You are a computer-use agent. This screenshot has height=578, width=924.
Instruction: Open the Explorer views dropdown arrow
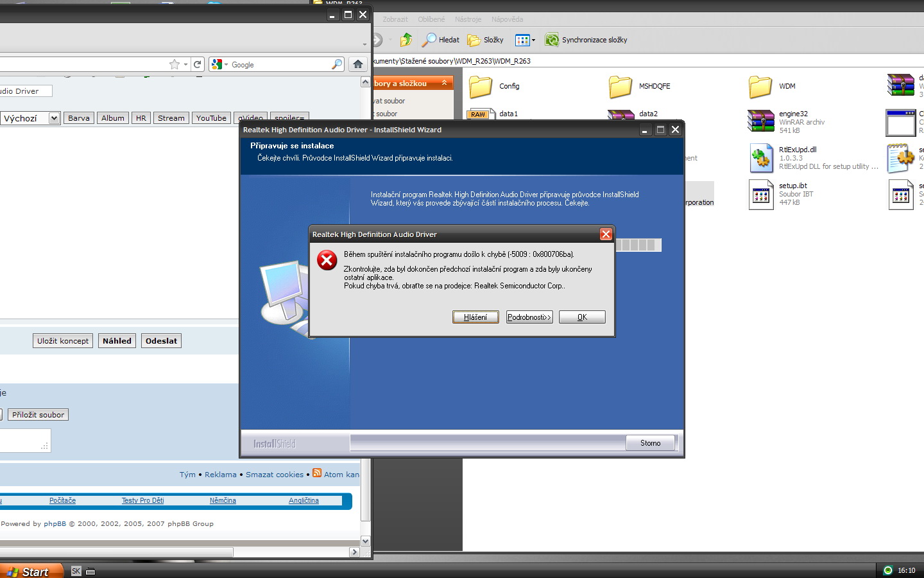click(x=533, y=40)
